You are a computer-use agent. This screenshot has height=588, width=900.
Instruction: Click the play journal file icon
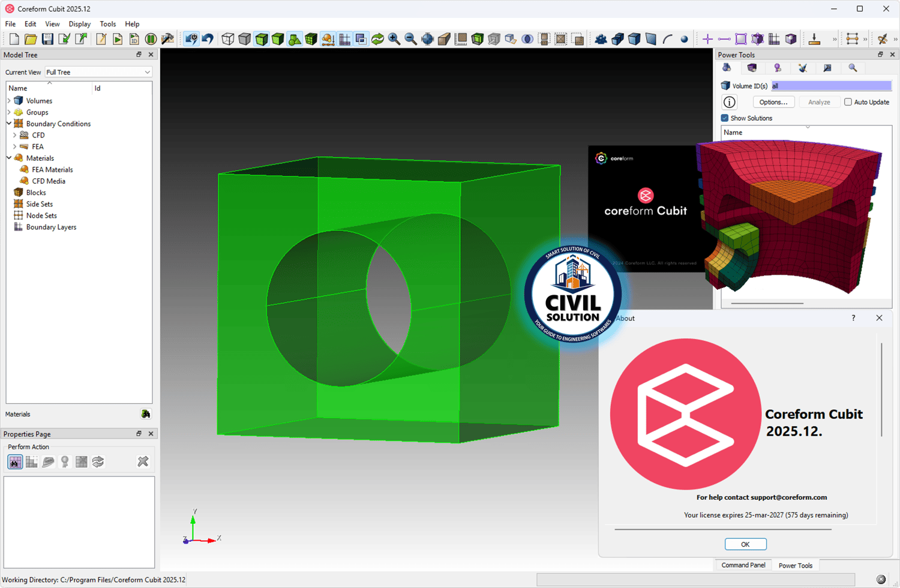tap(118, 40)
